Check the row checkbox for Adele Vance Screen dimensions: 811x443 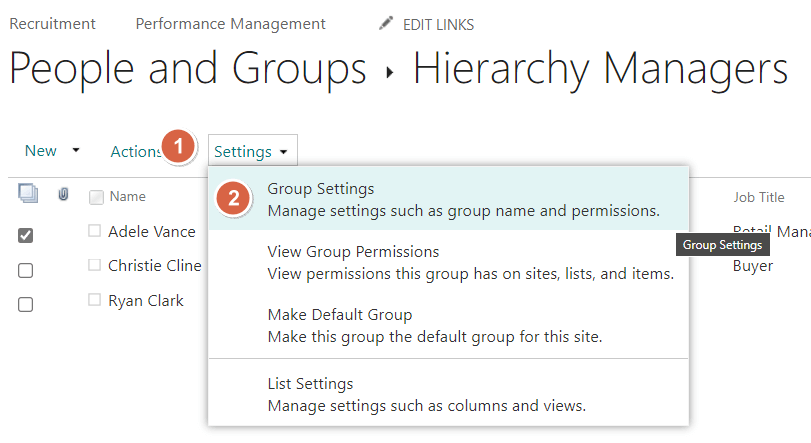(25, 235)
